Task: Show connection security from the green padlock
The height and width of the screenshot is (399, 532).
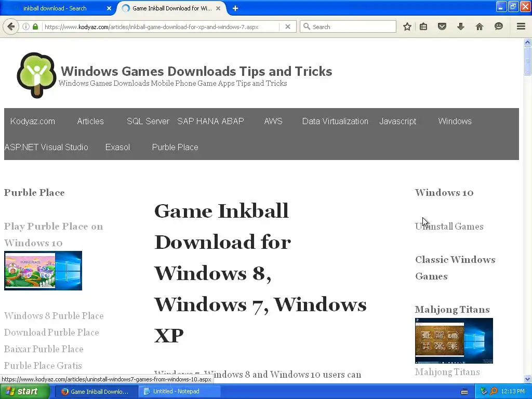Action: pos(35,26)
